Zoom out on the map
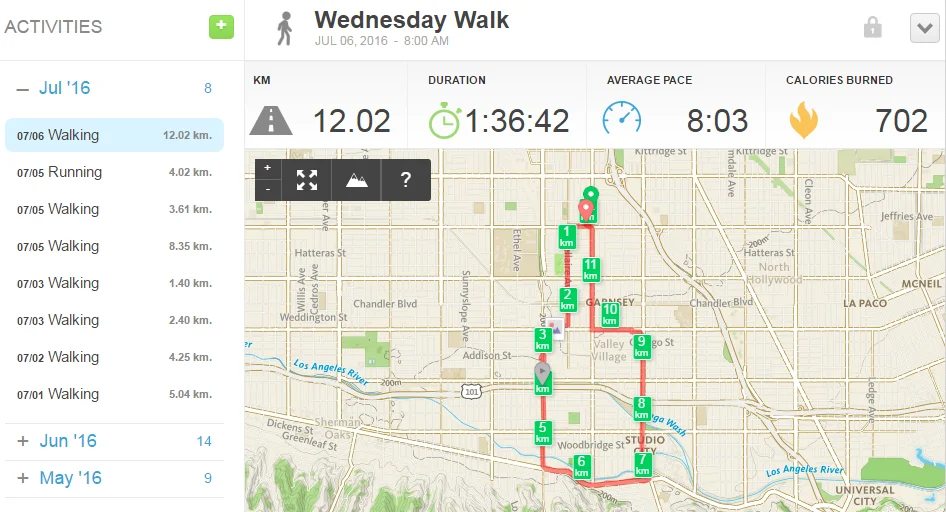The image size is (946, 512). click(x=267, y=189)
